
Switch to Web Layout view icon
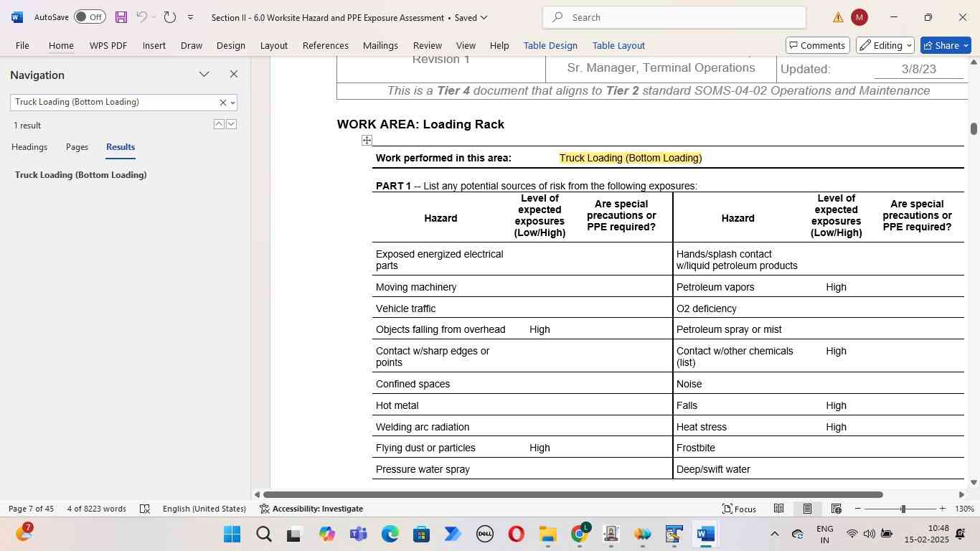click(x=836, y=509)
